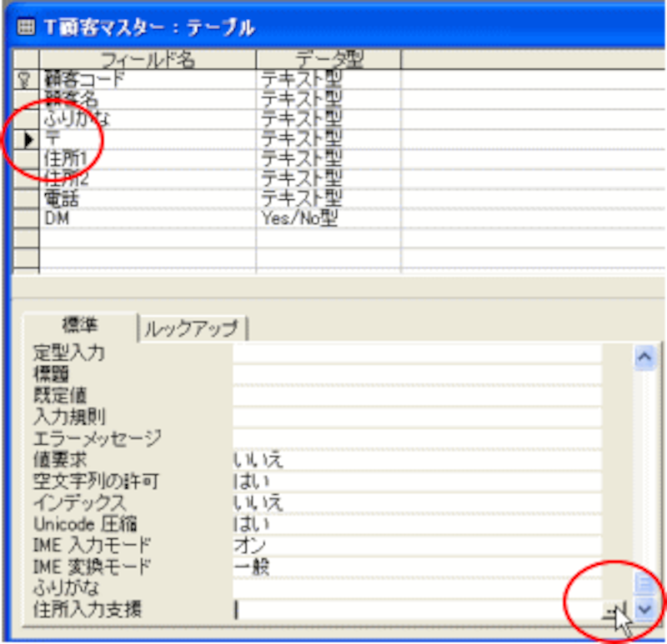Click the 既定値 property field

(x=418, y=396)
